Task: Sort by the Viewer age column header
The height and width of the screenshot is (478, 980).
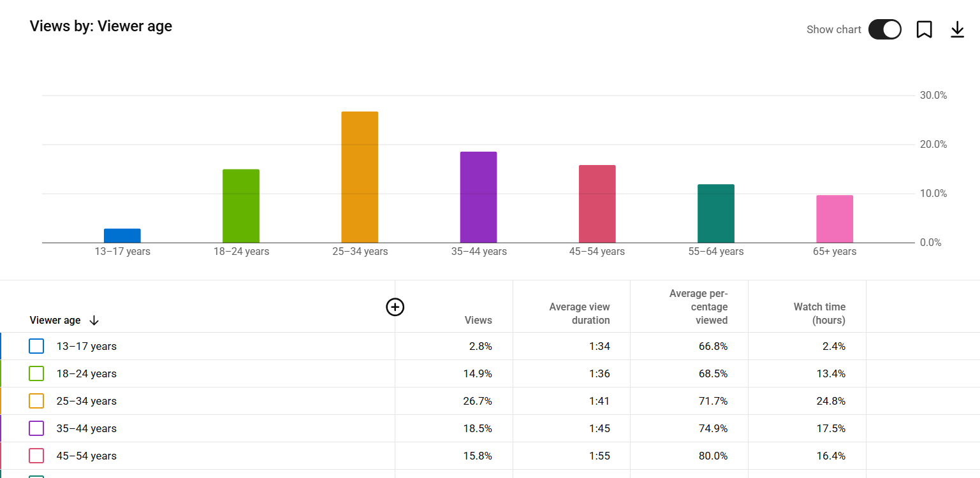Action: click(x=55, y=320)
